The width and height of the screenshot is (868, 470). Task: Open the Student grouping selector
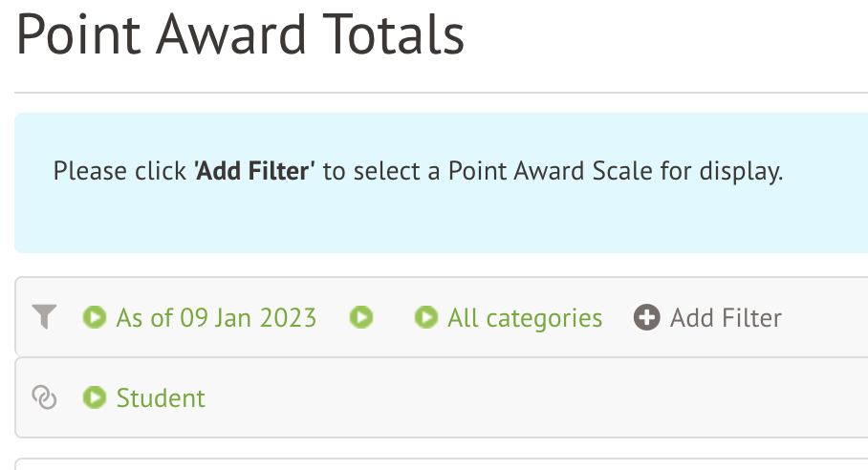[161, 397]
